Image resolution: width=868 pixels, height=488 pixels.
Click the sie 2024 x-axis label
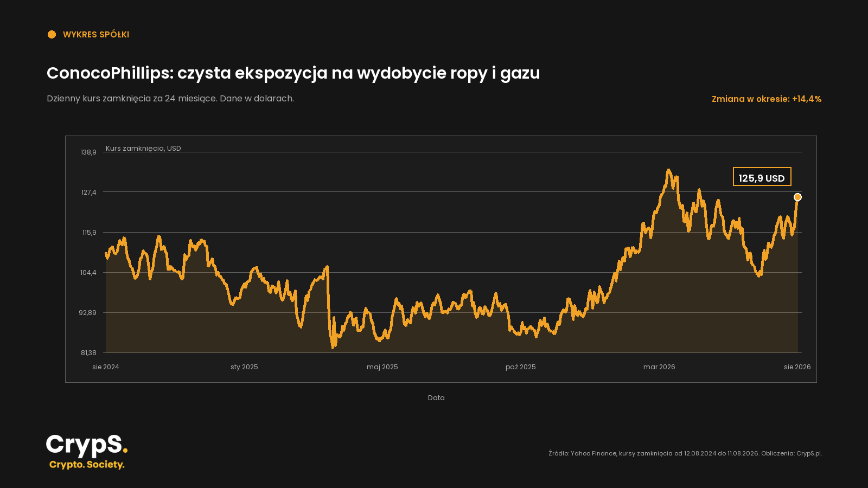click(106, 367)
